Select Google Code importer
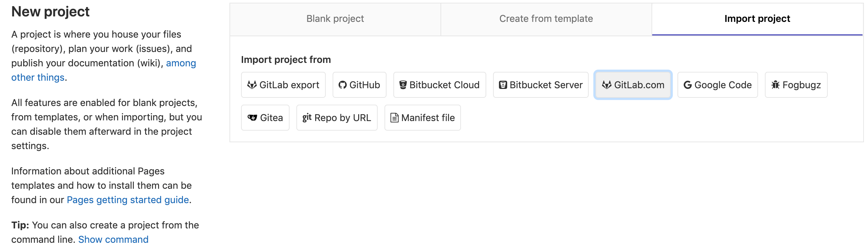Screen dimensions: 868x251 point(717,85)
